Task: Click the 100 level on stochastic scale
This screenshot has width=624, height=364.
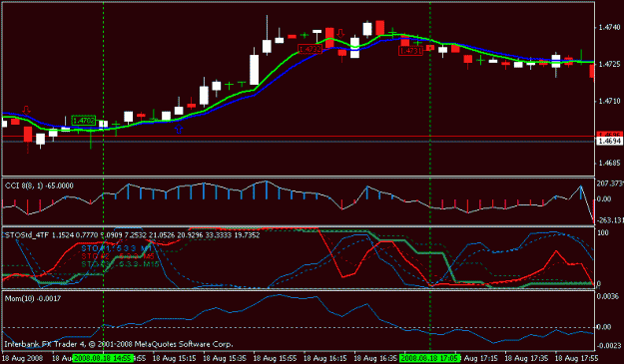Action: (603, 232)
